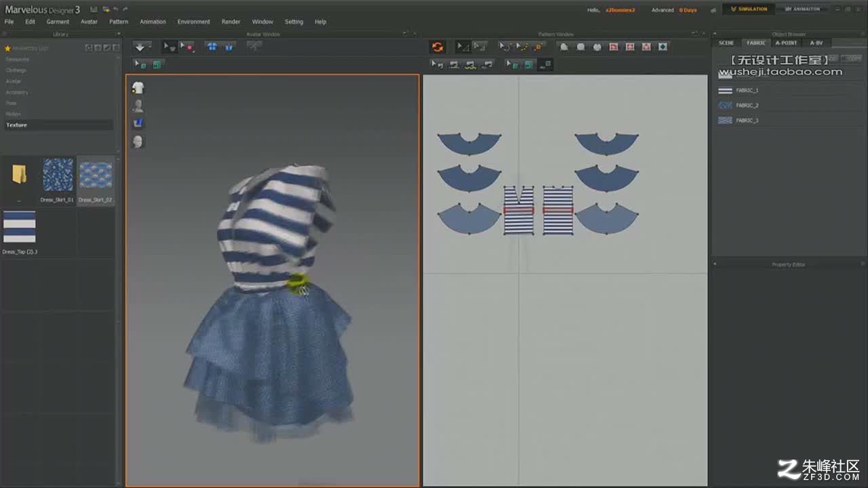Select the Edit Texture tool in Pattern toolbar
The image size is (868, 488).
click(512, 64)
